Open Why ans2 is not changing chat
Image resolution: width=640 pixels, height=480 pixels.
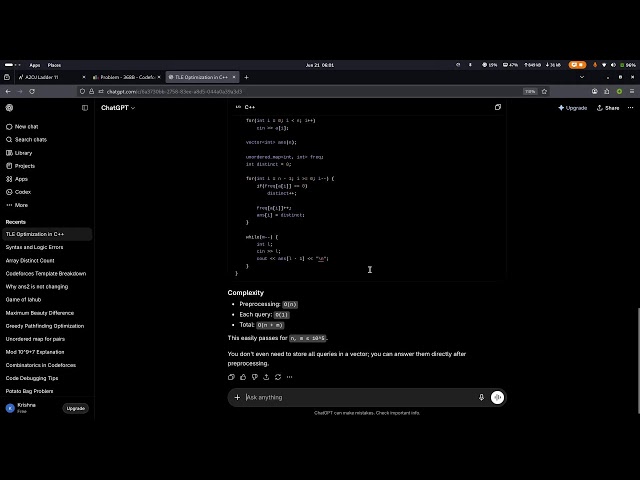pyautogui.click(x=47, y=287)
